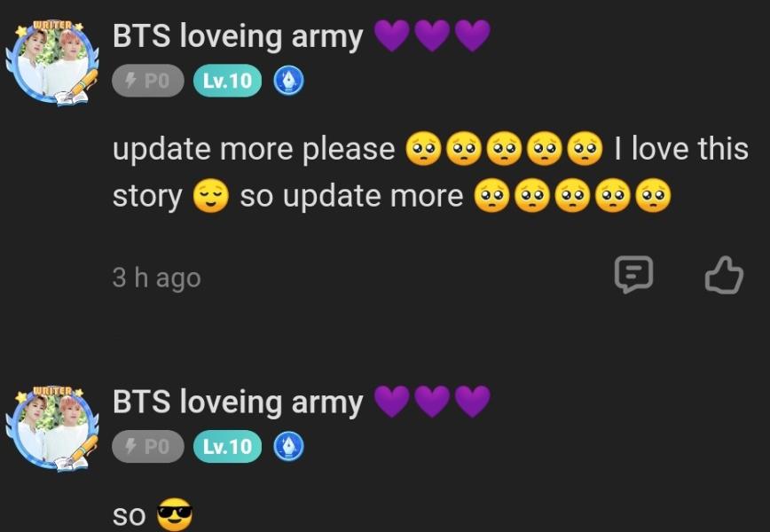Tap second blue pen nib writer badge

pos(288,446)
